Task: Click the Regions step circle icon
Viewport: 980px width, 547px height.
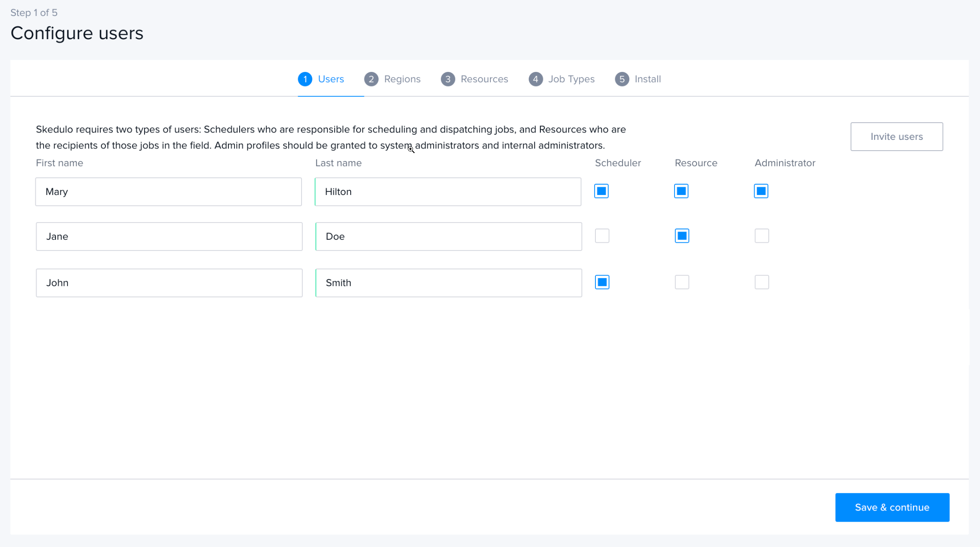Action: [371, 79]
